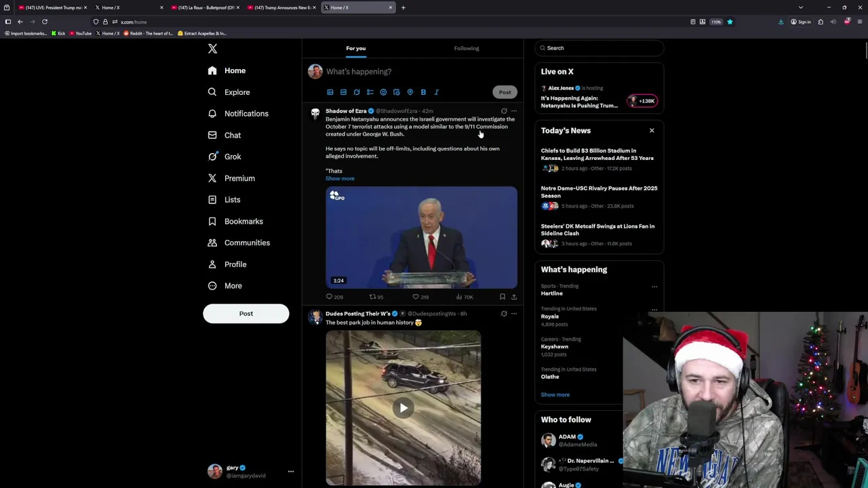
Task: Click the Grok enhance icon in composer
Action: [x=357, y=92]
